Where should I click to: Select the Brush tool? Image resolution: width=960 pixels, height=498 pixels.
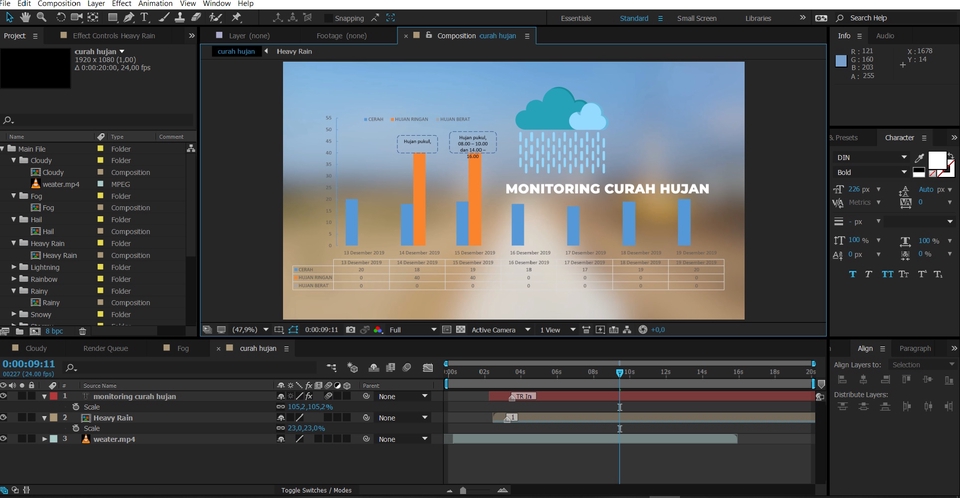(x=164, y=17)
